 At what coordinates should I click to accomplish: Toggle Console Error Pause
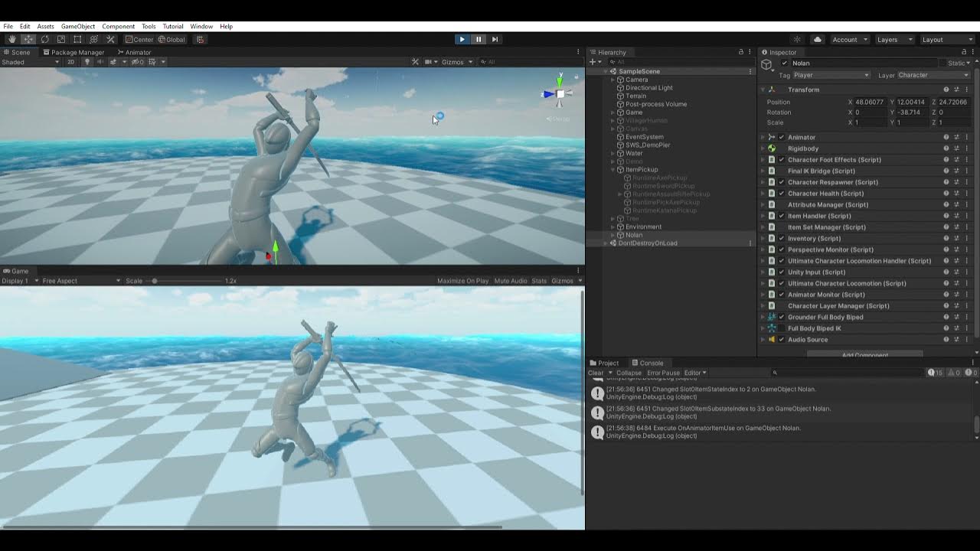tap(663, 373)
